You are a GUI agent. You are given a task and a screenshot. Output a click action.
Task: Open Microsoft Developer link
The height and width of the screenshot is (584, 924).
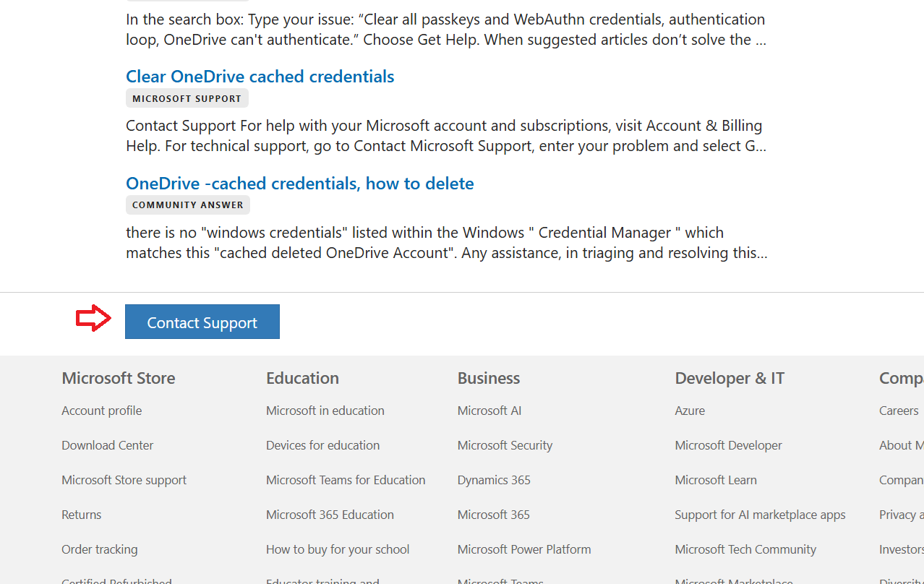pyautogui.click(x=729, y=445)
